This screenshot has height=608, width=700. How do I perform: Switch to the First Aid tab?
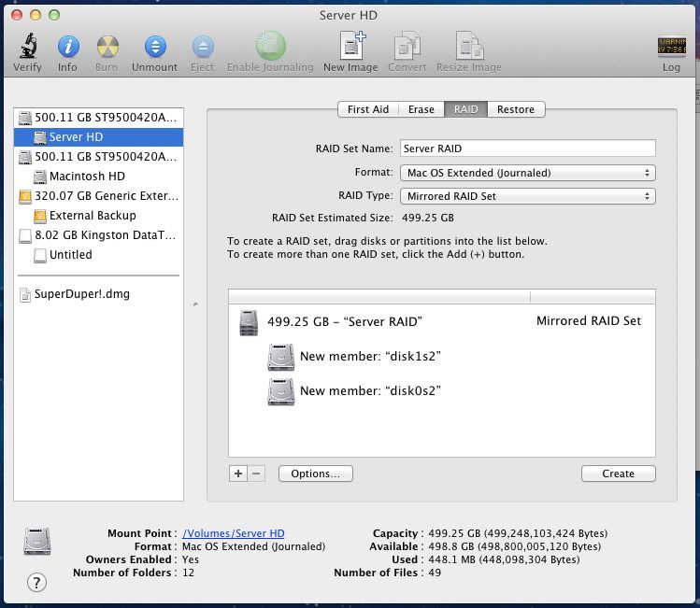point(368,109)
